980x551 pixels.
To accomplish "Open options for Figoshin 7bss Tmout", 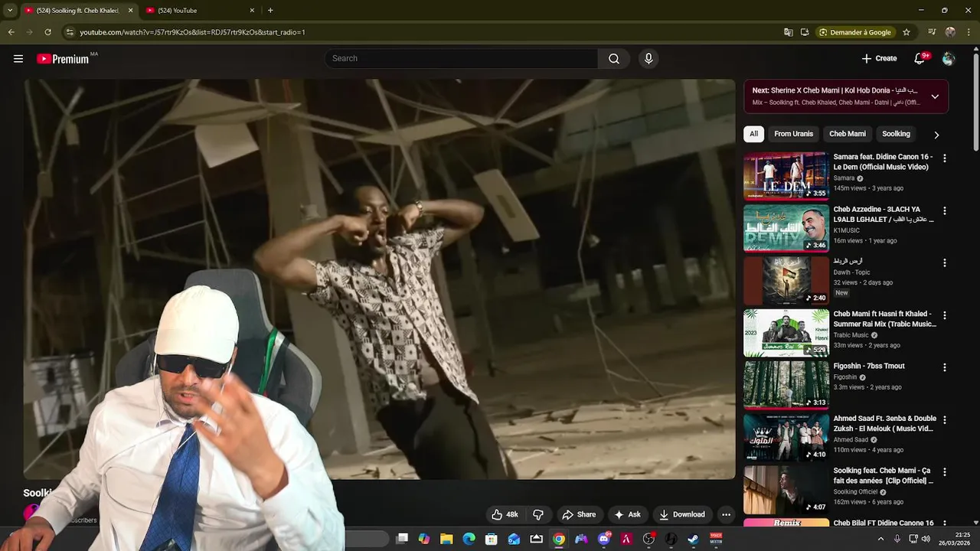I will 944,367.
